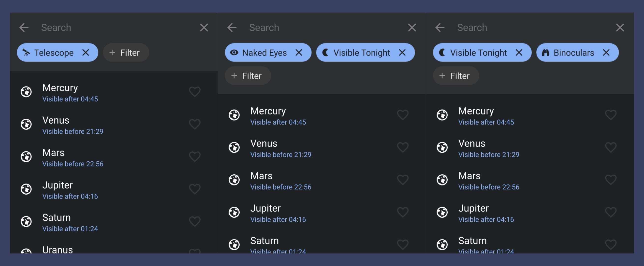Click planet icon beside Jupiter in Telescope list
This screenshot has width=644, height=266.
click(x=26, y=189)
